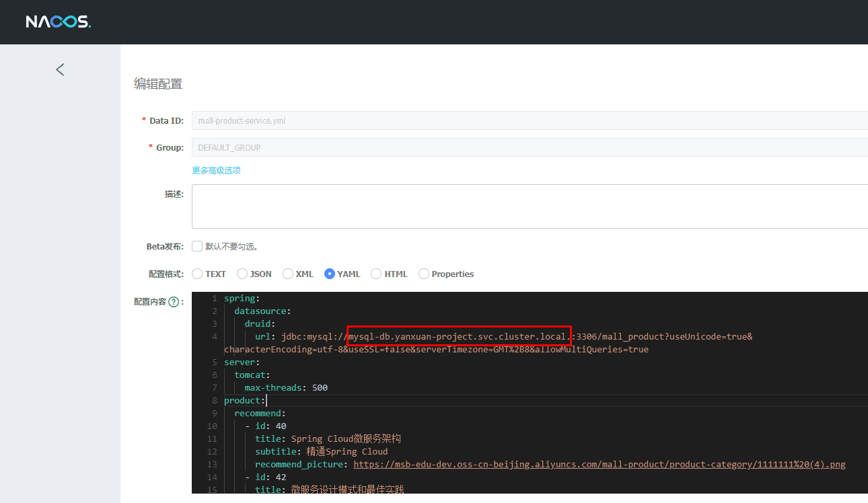Select the XML format radio button
Viewport: 868px width, 503px height.
pyautogui.click(x=288, y=274)
